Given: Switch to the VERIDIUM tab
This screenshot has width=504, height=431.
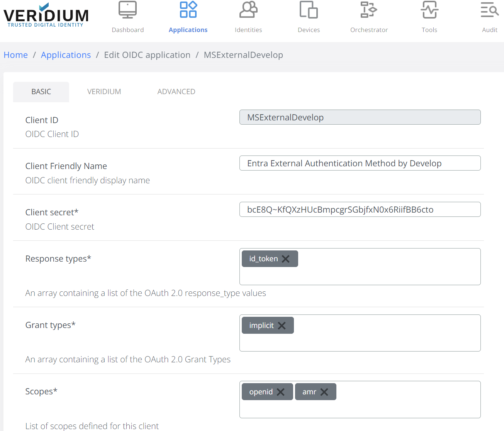Looking at the screenshot, I should click(104, 92).
